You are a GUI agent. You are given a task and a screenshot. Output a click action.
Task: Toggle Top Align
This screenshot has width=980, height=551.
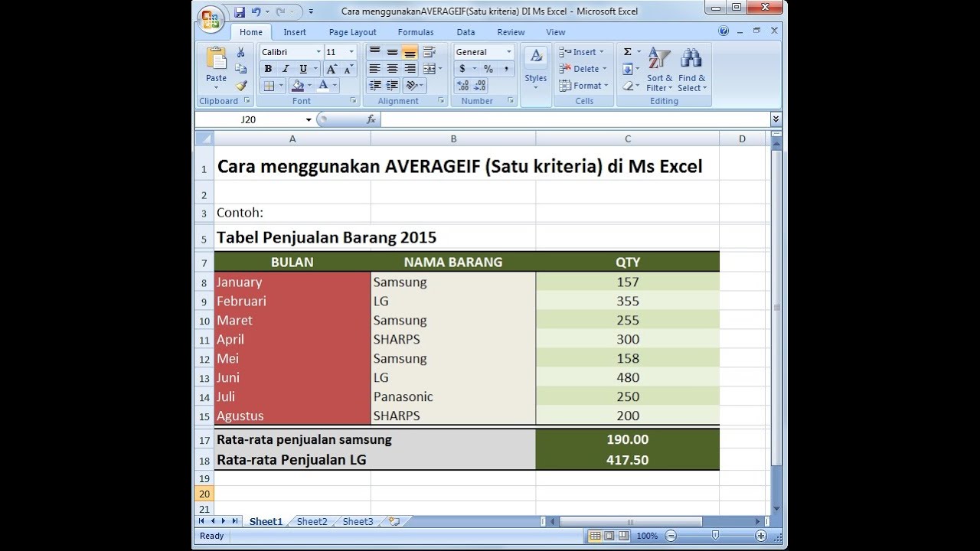374,52
